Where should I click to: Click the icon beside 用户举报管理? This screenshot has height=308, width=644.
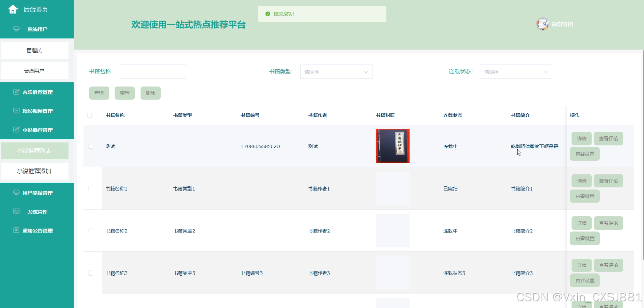coord(16,193)
